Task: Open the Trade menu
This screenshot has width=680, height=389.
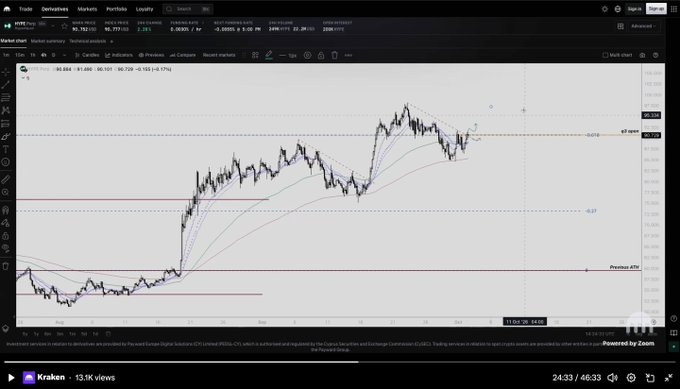Action: pyautogui.click(x=26, y=9)
